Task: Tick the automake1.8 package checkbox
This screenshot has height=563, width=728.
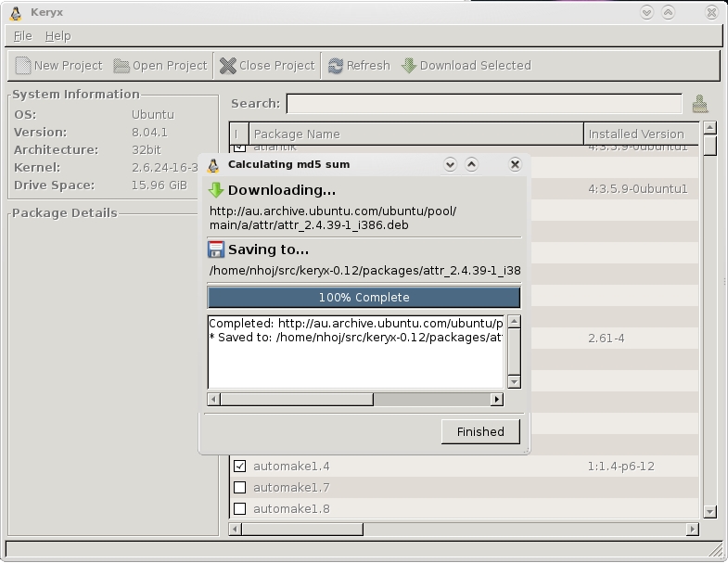Action: pyautogui.click(x=240, y=508)
